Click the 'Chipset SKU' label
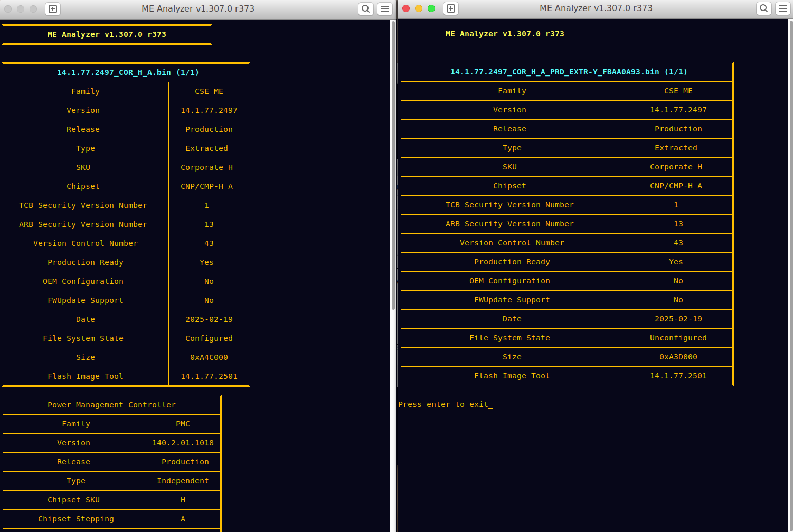The height and width of the screenshot is (532, 793). pyautogui.click(x=74, y=500)
